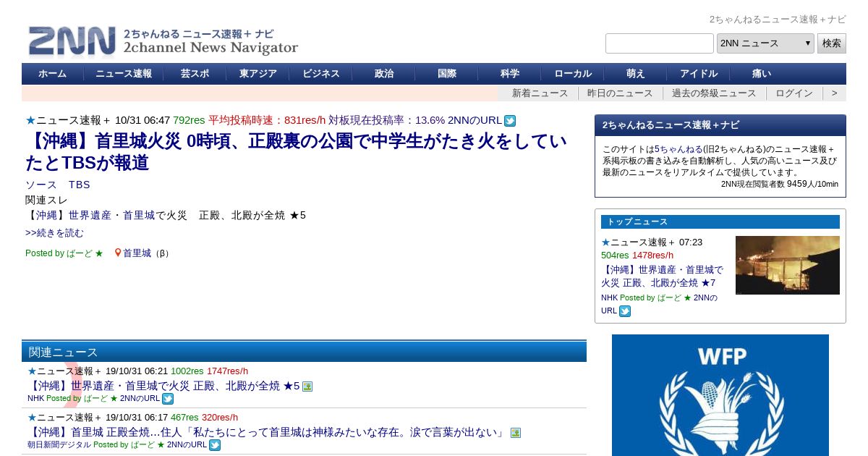Open 過去の祭級ニュース submenu link

tap(714, 93)
